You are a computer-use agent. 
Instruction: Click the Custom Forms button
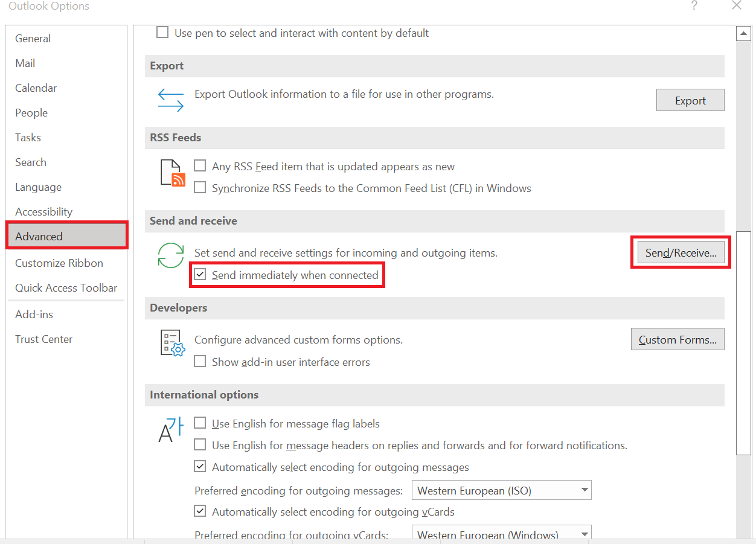677,339
